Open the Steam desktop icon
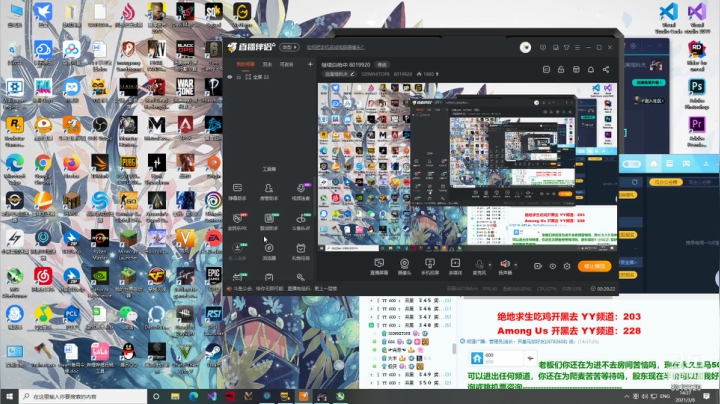 tap(213, 355)
